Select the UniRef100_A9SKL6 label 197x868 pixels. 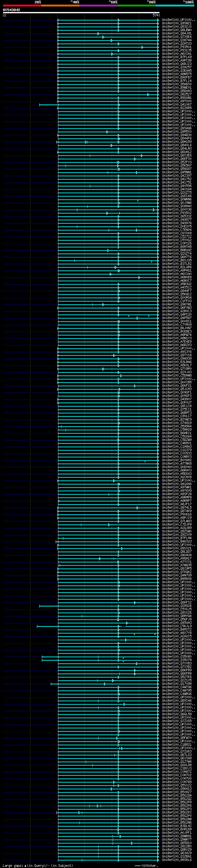176,860
